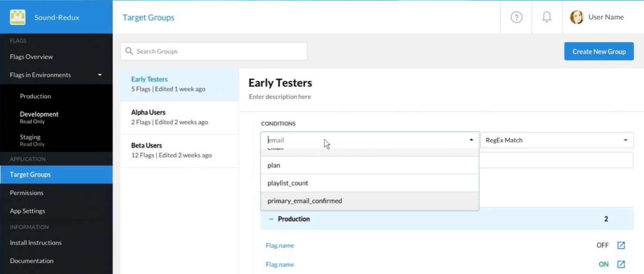
Task: Open first Flag.name external link icon
Action: pos(621,245)
